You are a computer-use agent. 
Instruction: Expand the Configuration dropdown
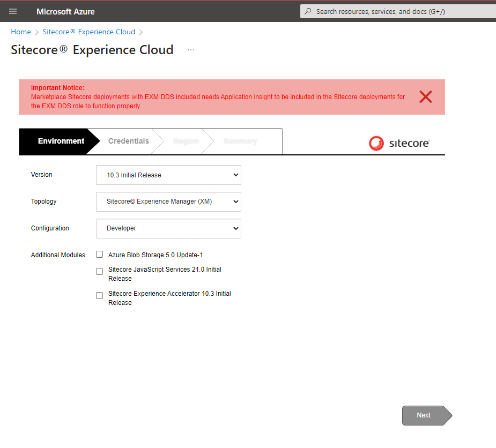(x=168, y=228)
